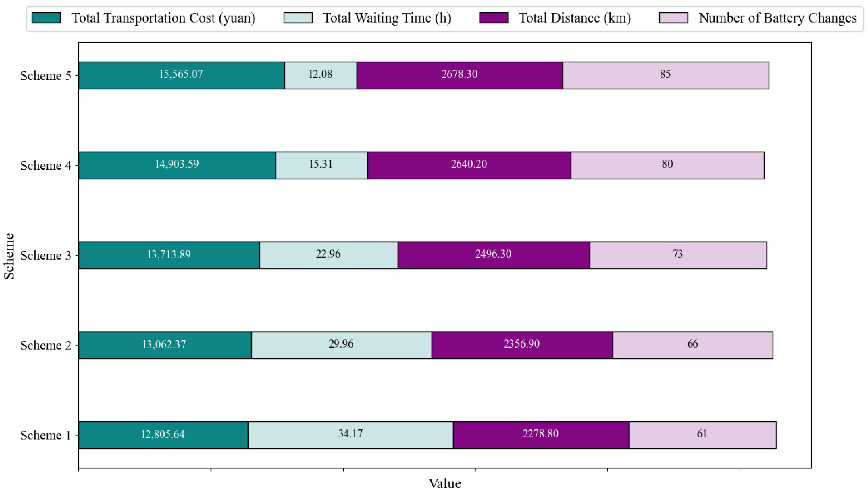The height and width of the screenshot is (494, 868).
Task: Select the Scheme 1 battery changes bar 61
Action: [x=702, y=435]
